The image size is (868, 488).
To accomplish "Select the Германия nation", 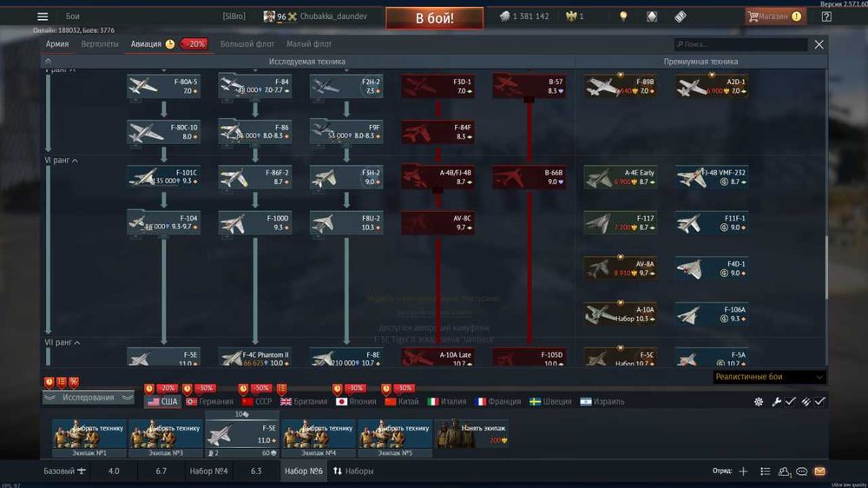I will (x=210, y=401).
